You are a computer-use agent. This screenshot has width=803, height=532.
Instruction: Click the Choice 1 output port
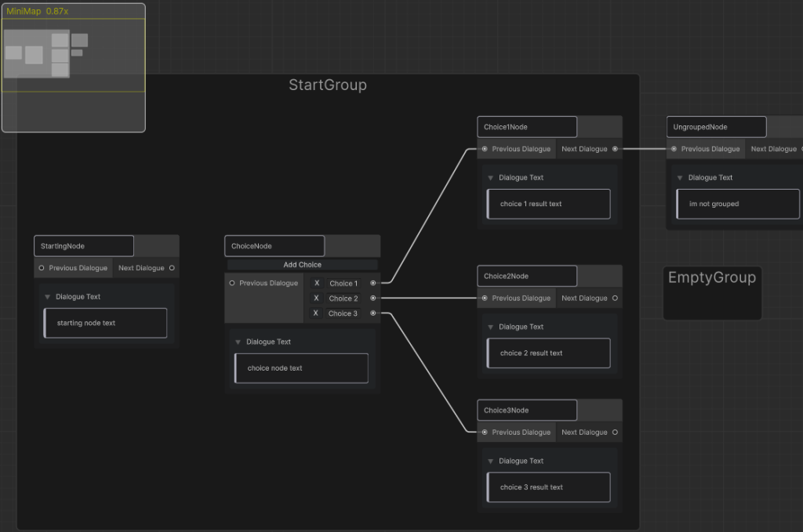[373, 283]
